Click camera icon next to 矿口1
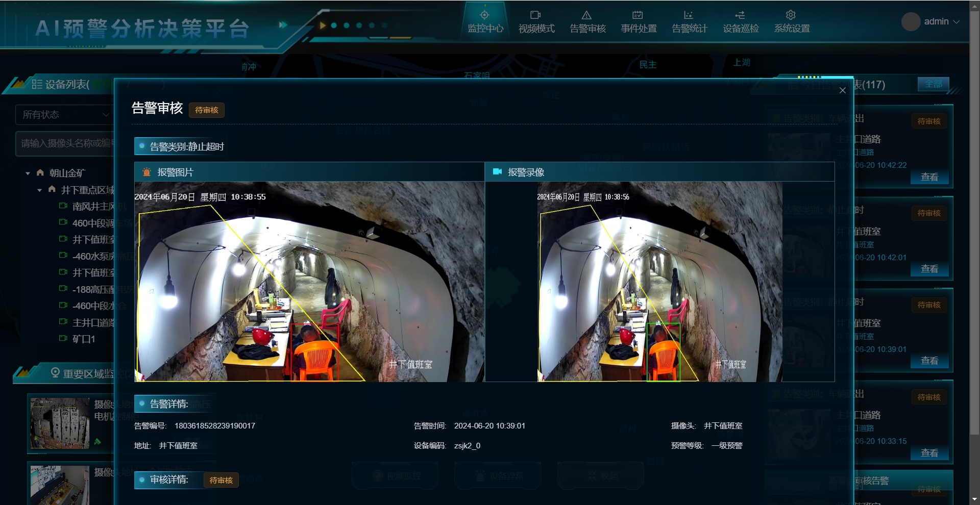 pyautogui.click(x=63, y=338)
